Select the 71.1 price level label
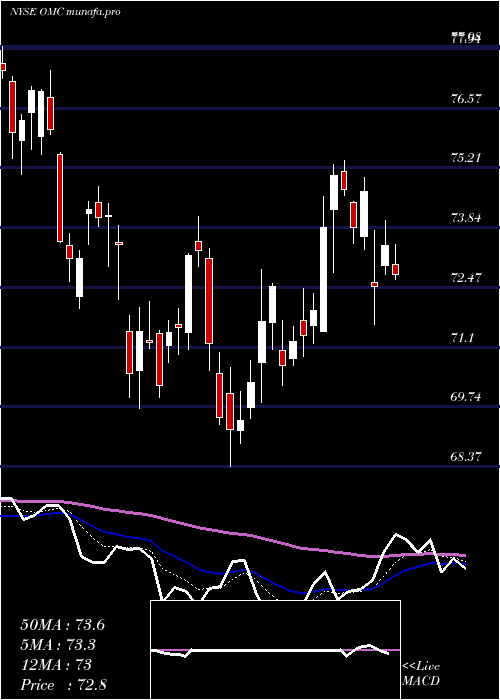Screen dimensions: 500x700 tap(463, 338)
